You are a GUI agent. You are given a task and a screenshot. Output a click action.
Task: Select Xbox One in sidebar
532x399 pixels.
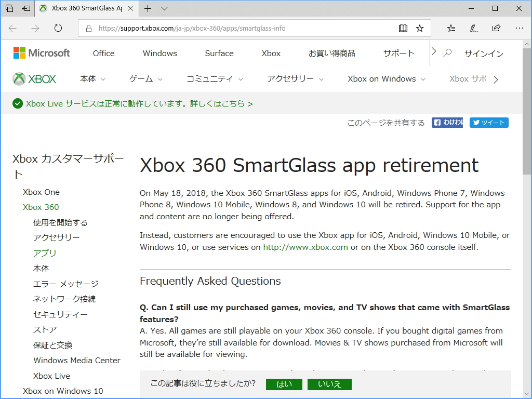click(x=41, y=192)
